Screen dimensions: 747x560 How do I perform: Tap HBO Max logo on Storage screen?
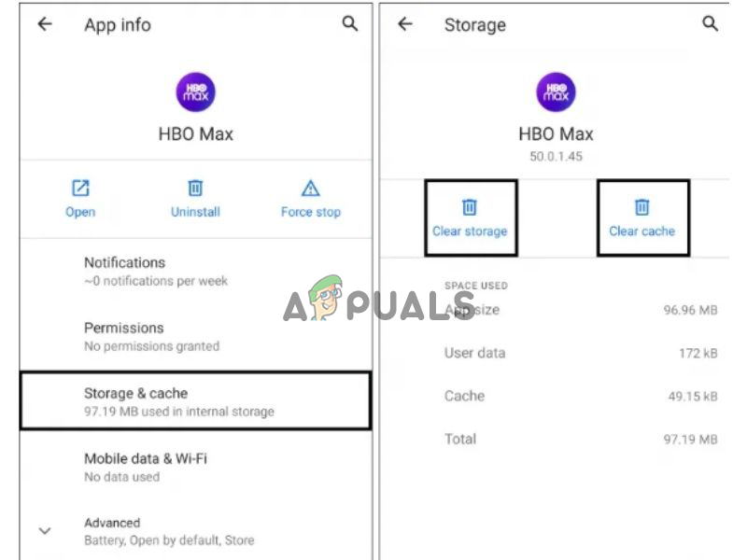556,92
